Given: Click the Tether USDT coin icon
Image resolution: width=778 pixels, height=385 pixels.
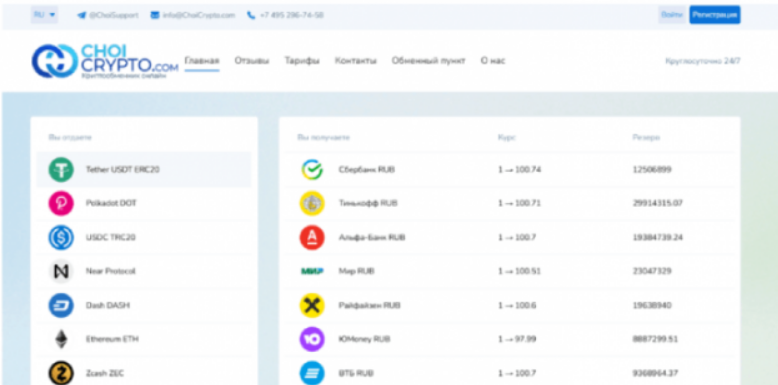Looking at the screenshot, I should [61, 170].
